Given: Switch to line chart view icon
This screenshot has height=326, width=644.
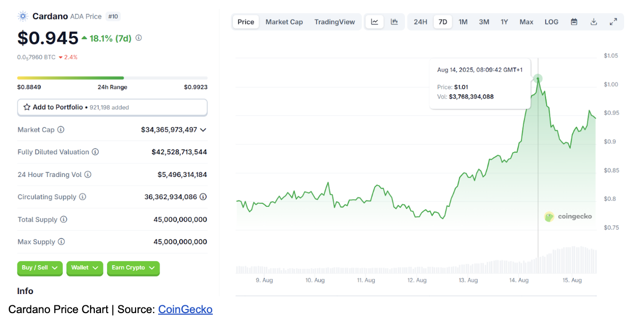Looking at the screenshot, I should pos(375,22).
